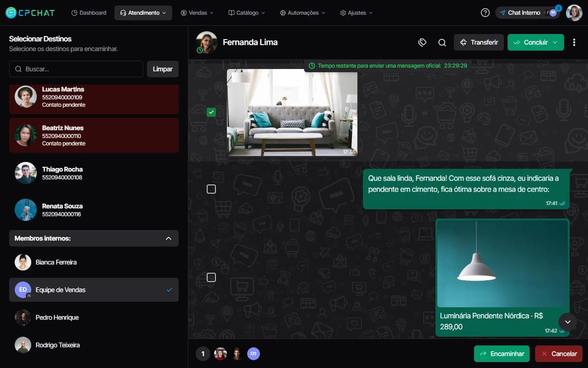Viewport: 588px width, 368px height.
Task: Open the pendant lamp product image
Action: (503, 264)
